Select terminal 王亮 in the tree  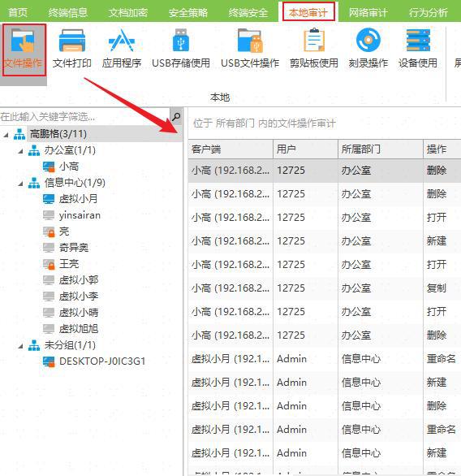point(68,264)
